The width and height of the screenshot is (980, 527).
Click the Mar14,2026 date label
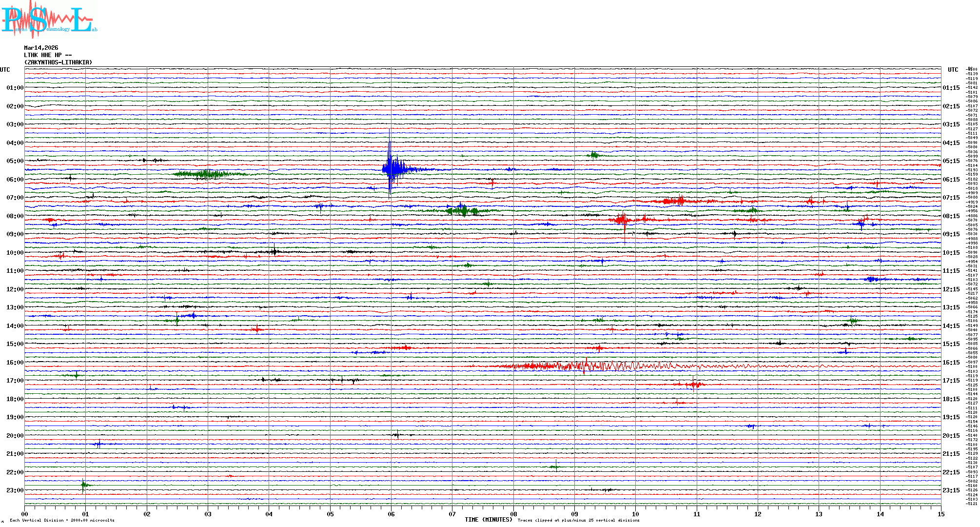(41, 48)
